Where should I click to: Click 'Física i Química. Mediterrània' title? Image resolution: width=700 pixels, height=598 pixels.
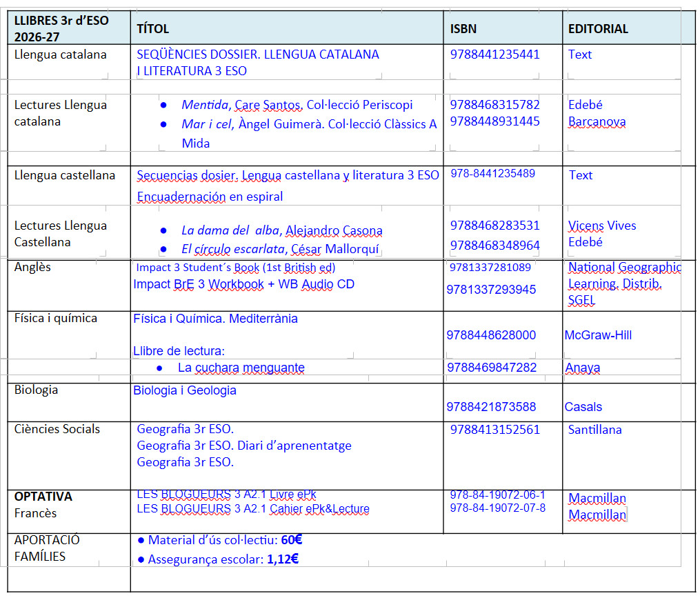click(215, 319)
